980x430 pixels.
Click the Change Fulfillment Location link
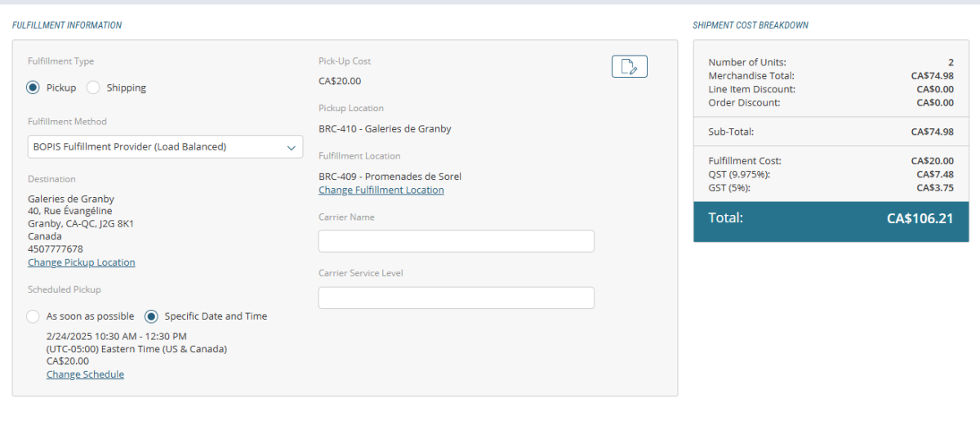(381, 190)
